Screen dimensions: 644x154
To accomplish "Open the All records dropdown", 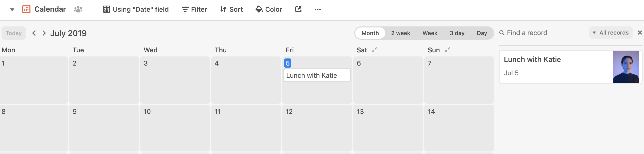I will click(x=611, y=33).
